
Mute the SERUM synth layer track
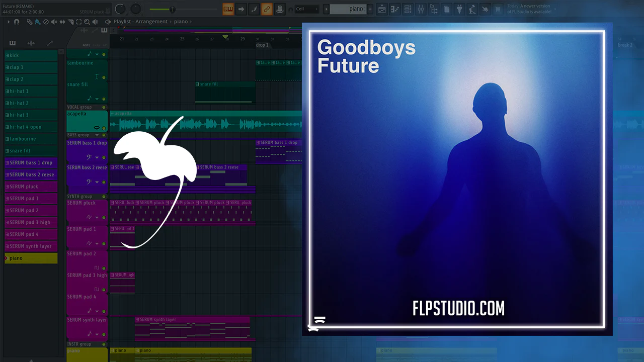click(x=104, y=334)
